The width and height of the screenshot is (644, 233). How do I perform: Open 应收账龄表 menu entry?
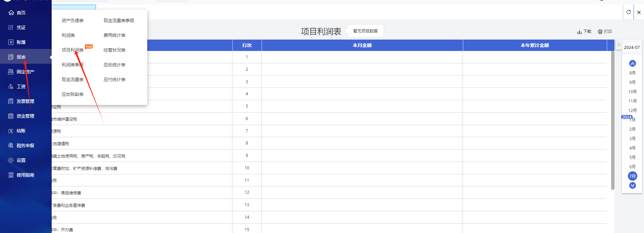point(72,95)
